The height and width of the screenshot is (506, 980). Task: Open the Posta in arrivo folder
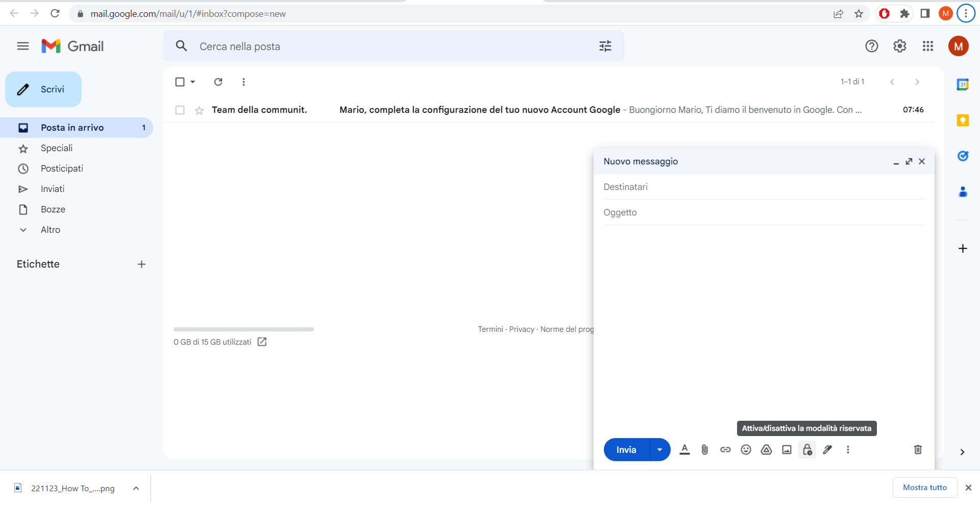click(x=71, y=128)
